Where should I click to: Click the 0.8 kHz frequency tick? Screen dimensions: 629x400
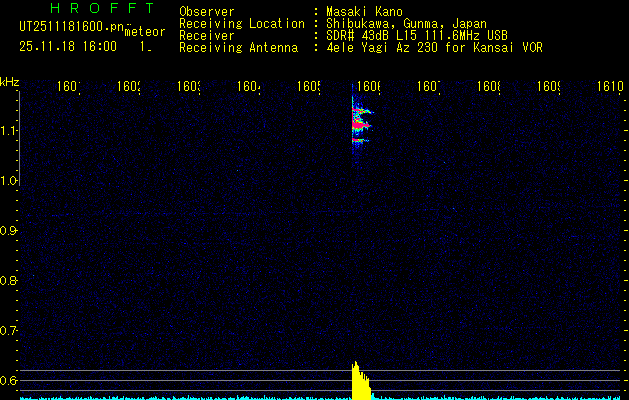click(x=9, y=281)
